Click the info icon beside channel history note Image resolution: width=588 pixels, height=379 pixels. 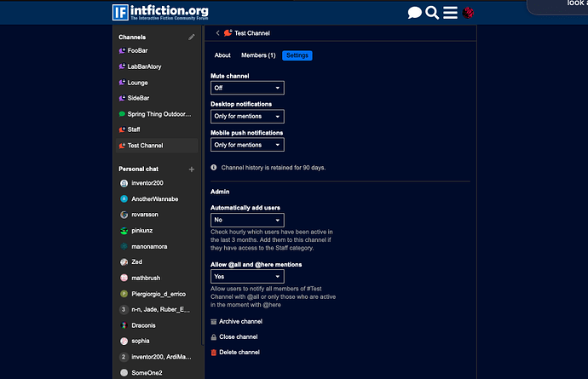pos(214,168)
